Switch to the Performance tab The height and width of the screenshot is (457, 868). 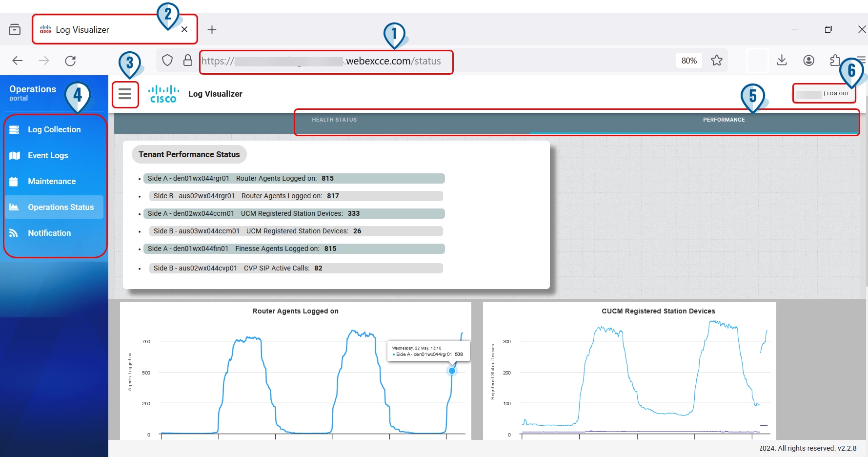724,120
